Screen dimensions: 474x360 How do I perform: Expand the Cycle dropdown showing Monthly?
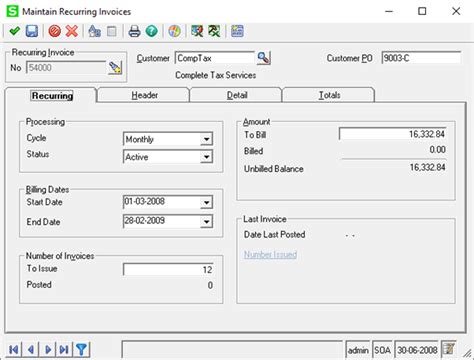(x=207, y=139)
